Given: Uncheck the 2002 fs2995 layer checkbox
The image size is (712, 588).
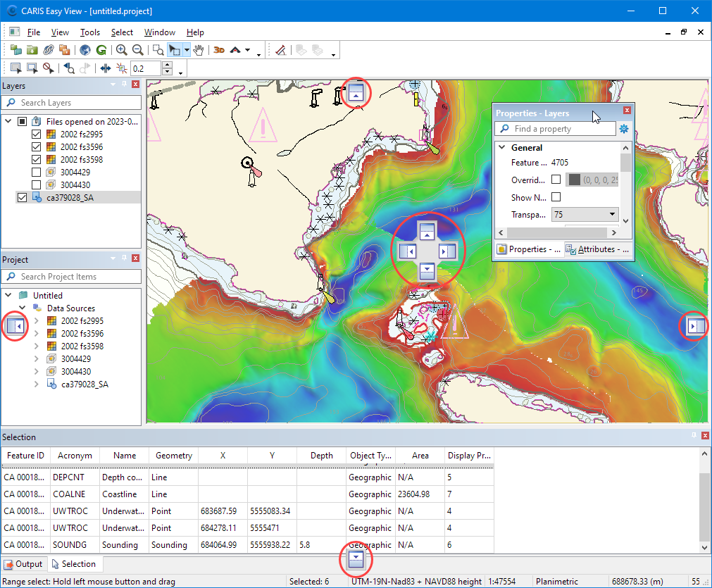Looking at the screenshot, I should coord(37,135).
